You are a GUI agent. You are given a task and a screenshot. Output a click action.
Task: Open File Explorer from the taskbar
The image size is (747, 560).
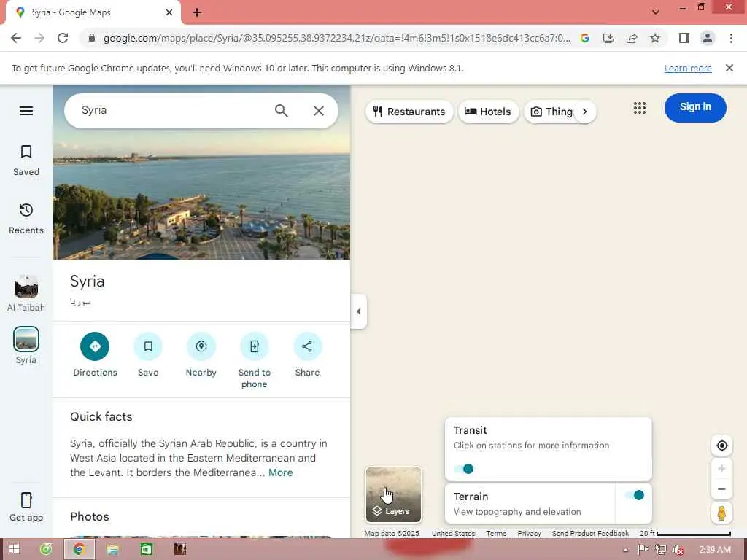112,550
